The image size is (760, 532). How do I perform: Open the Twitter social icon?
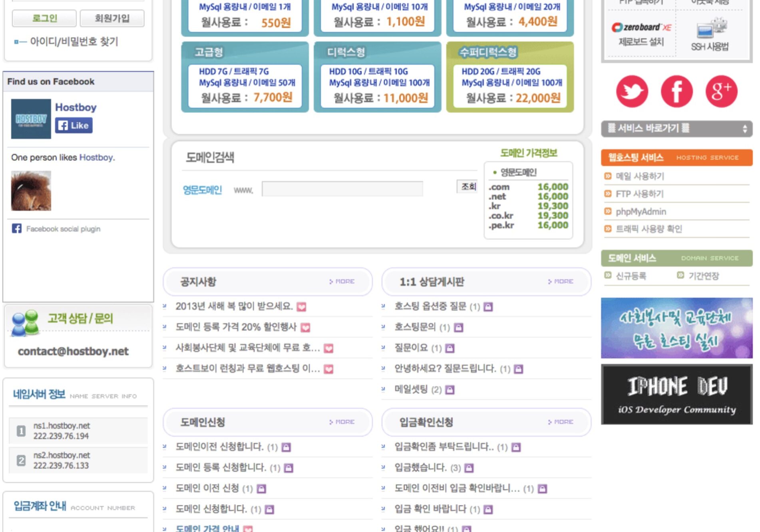632,91
